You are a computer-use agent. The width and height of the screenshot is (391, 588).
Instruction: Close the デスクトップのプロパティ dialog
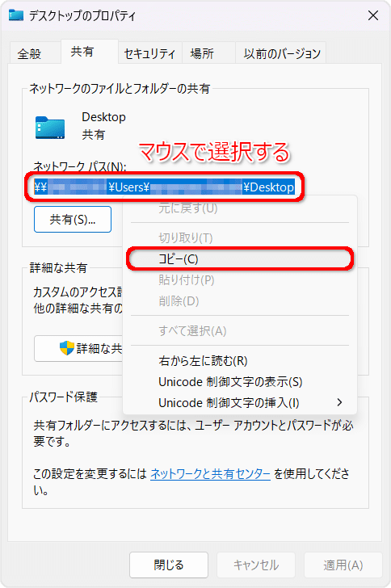click(373, 15)
